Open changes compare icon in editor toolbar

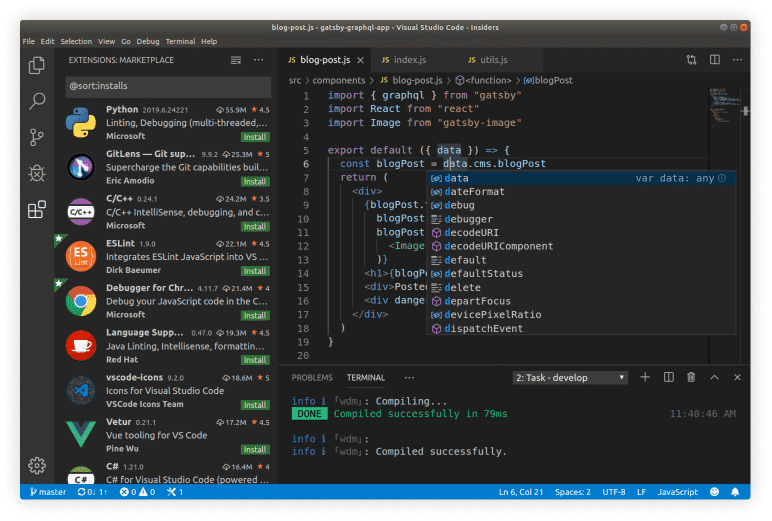tap(691, 60)
